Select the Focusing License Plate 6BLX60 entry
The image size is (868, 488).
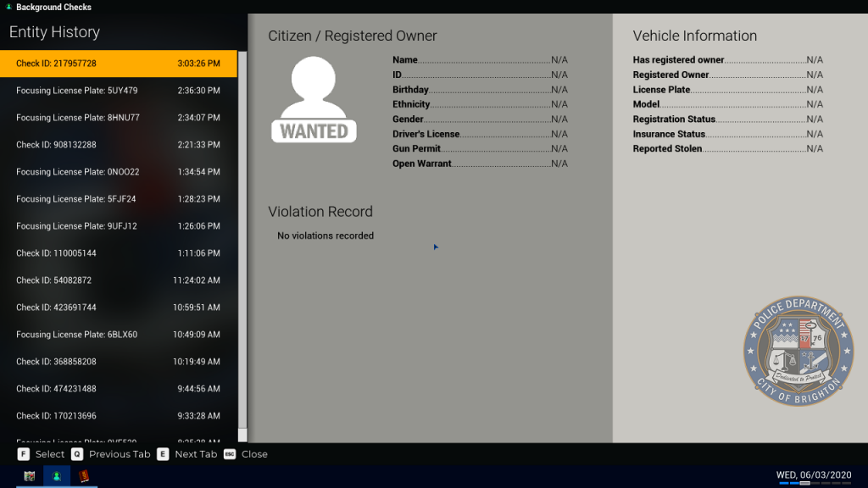pyautogui.click(x=119, y=334)
